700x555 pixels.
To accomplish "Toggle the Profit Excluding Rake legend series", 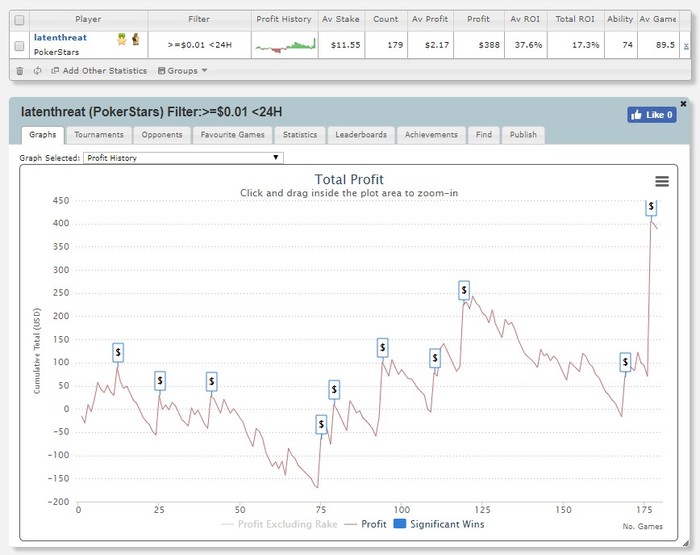I will pos(279,524).
